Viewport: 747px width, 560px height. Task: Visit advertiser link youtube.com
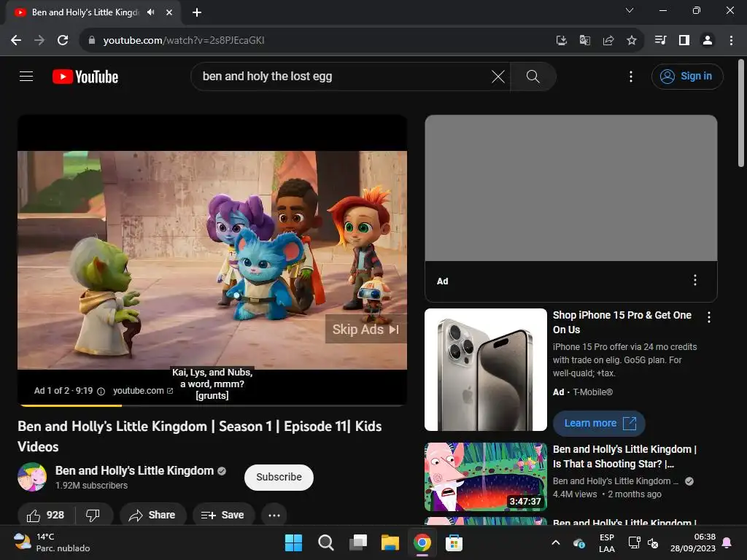click(142, 391)
